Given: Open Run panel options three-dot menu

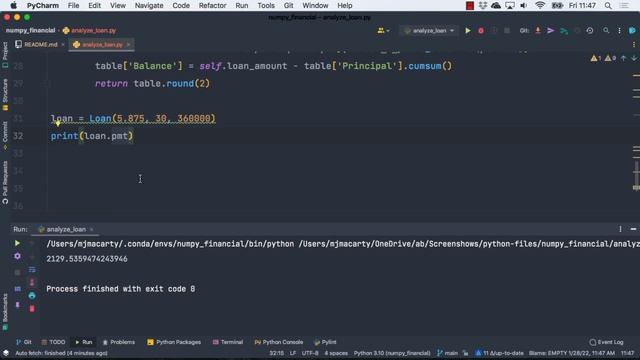Looking at the screenshot, I should 620,229.
